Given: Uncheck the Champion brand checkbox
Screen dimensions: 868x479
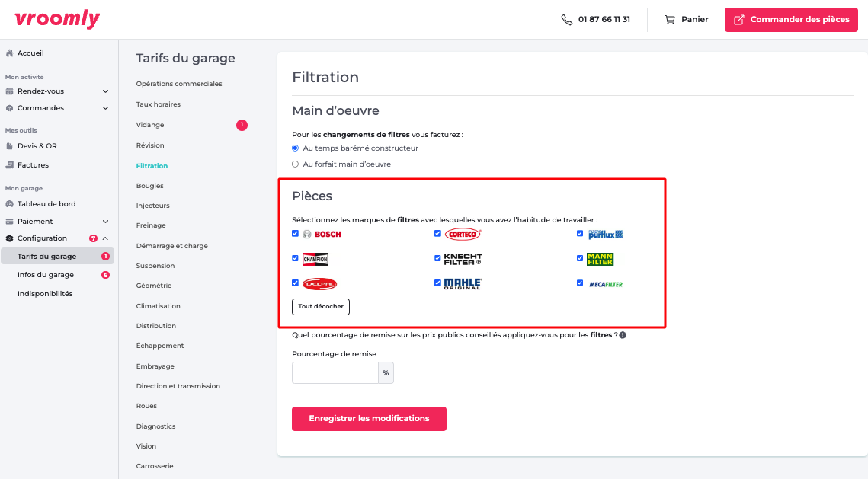Looking at the screenshot, I should coord(296,258).
